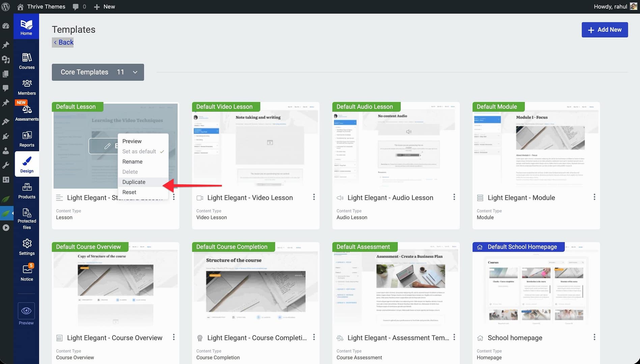Open options for School homepage template
This screenshot has height=364, width=640.
(594, 337)
